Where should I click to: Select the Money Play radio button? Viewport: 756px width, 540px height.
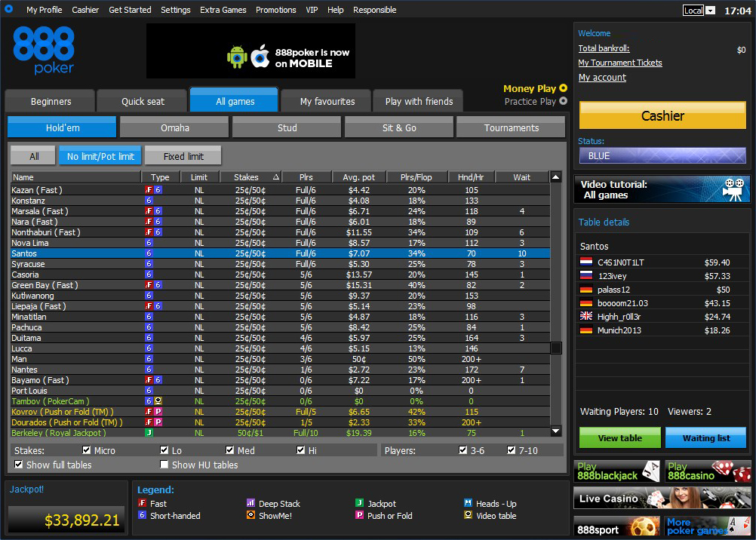pos(563,88)
